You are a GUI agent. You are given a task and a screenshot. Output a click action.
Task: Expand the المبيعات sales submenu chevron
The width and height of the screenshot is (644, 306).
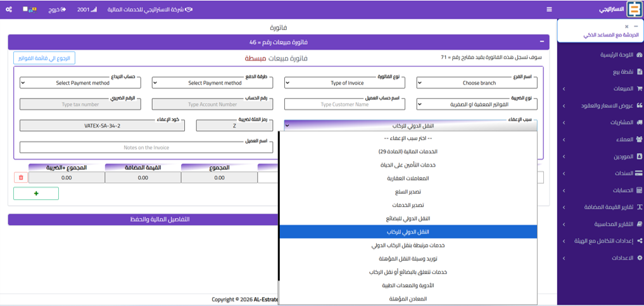pos(564,89)
